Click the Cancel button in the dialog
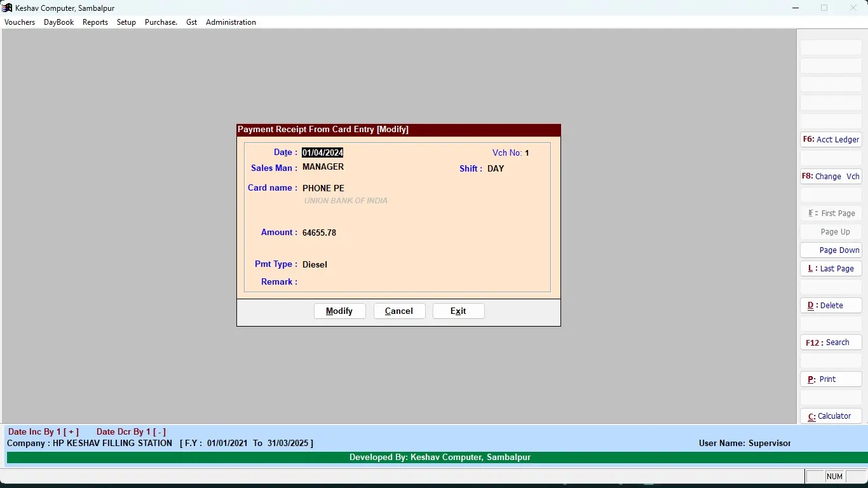Image resolution: width=868 pixels, height=488 pixels. point(400,311)
